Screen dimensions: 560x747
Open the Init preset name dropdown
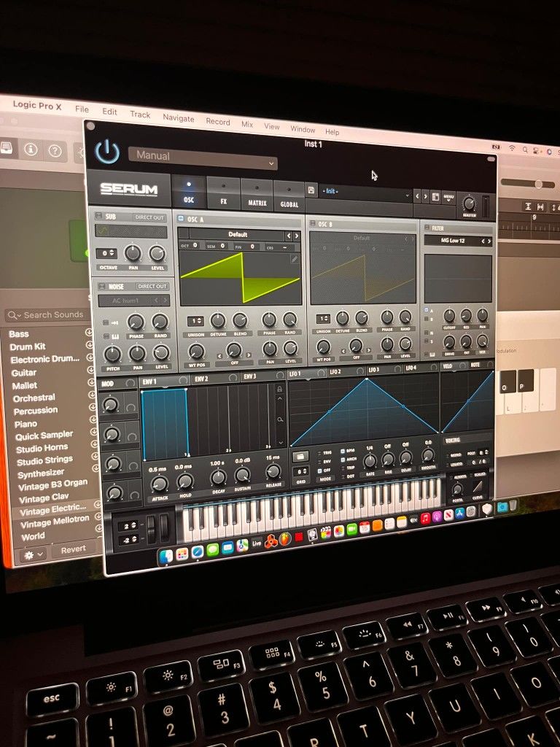coord(365,194)
